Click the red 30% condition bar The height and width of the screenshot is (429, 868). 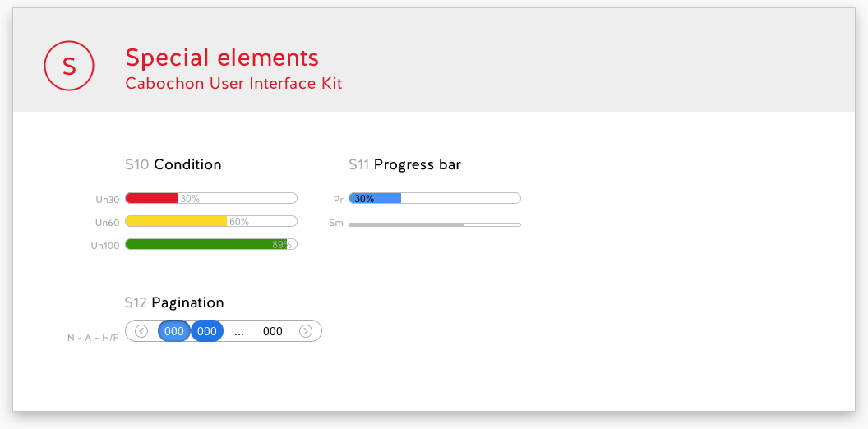211,198
